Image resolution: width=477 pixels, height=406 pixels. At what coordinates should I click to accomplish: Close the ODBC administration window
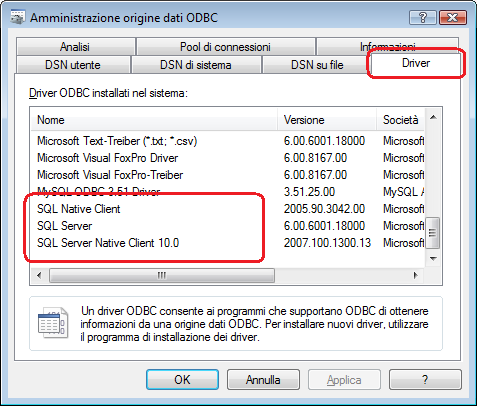point(453,17)
